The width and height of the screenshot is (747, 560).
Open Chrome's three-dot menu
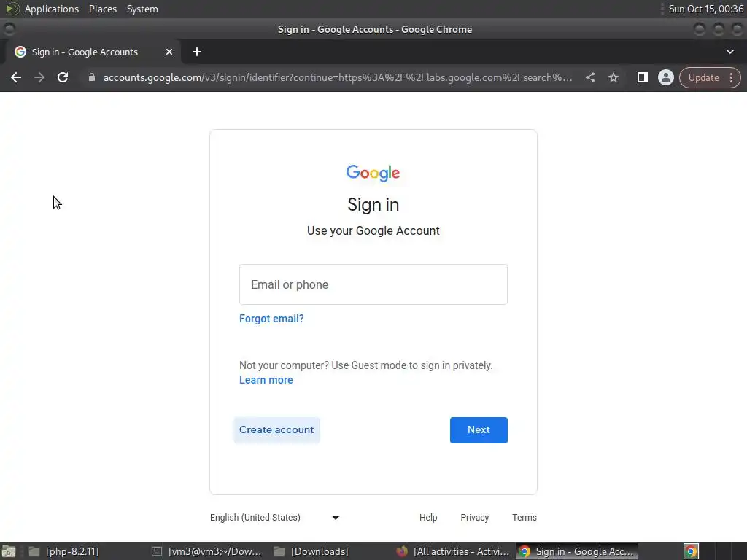[x=731, y=77]
